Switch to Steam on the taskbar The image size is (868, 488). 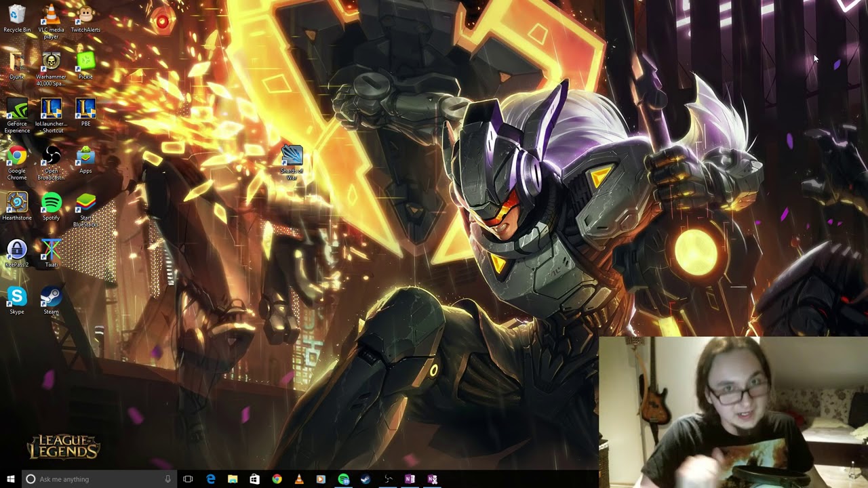tap(366, 479)
